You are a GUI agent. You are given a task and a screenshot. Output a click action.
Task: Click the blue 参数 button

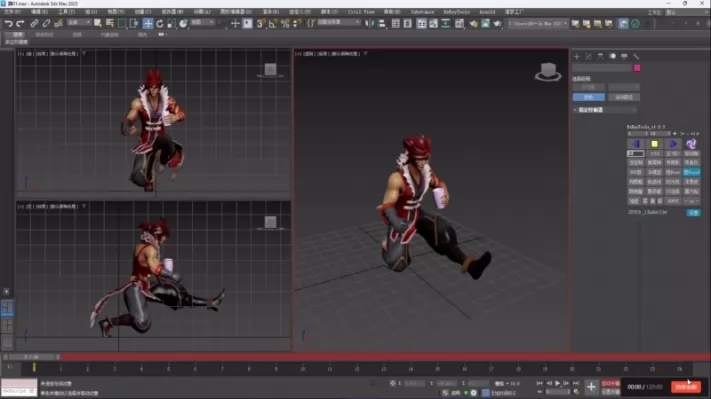589,97
